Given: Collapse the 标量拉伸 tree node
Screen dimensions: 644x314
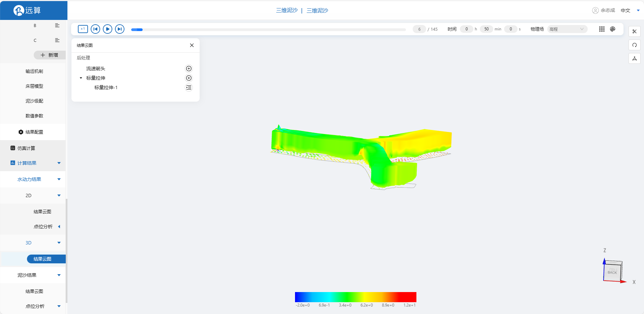Looking at the screenshot, I should point(81,78).
